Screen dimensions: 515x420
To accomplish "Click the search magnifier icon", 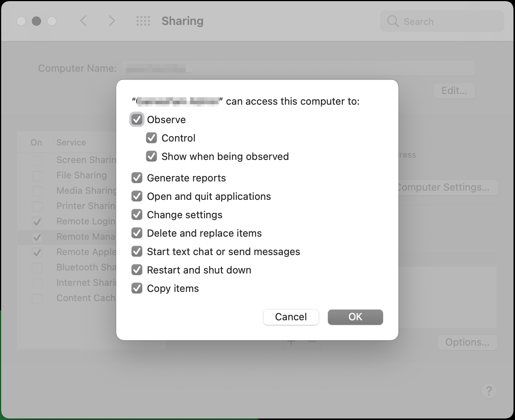I will point(393,21).
